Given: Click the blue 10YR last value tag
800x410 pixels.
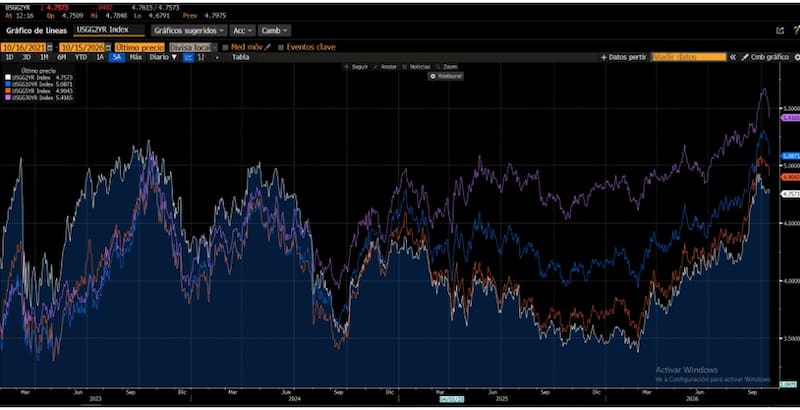Looking at the screenshot, I should pyautogui.click(x=790, y=156).
